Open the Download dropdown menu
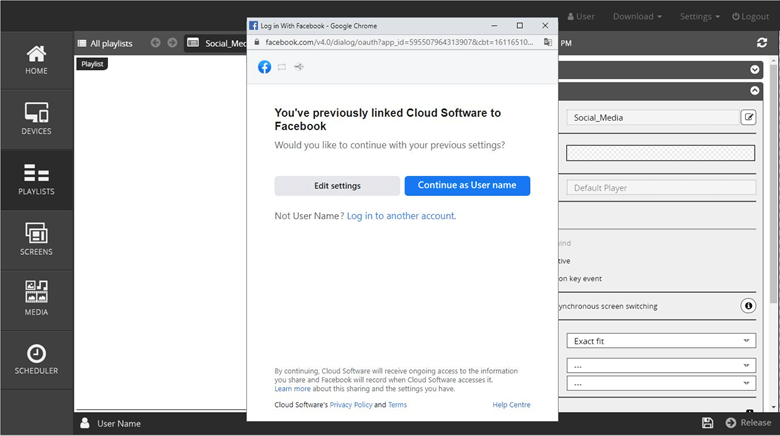Viewport: 780px width, 436px height. tap(637, 16)
